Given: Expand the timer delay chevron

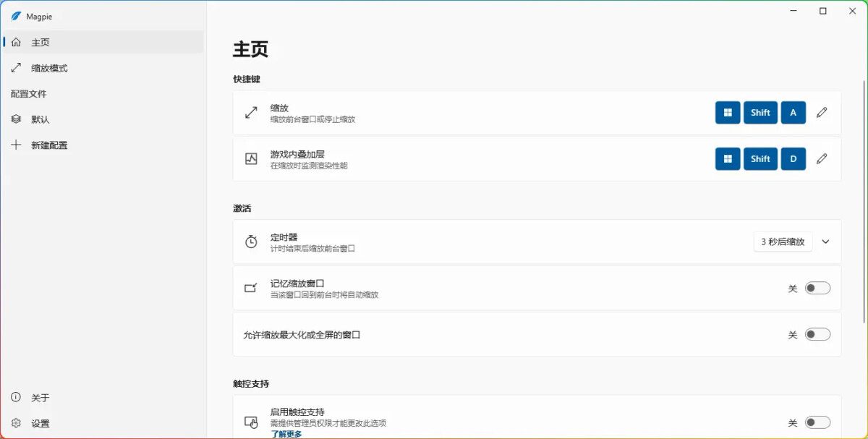Looking at the screenshot, I should click(825, 241).
